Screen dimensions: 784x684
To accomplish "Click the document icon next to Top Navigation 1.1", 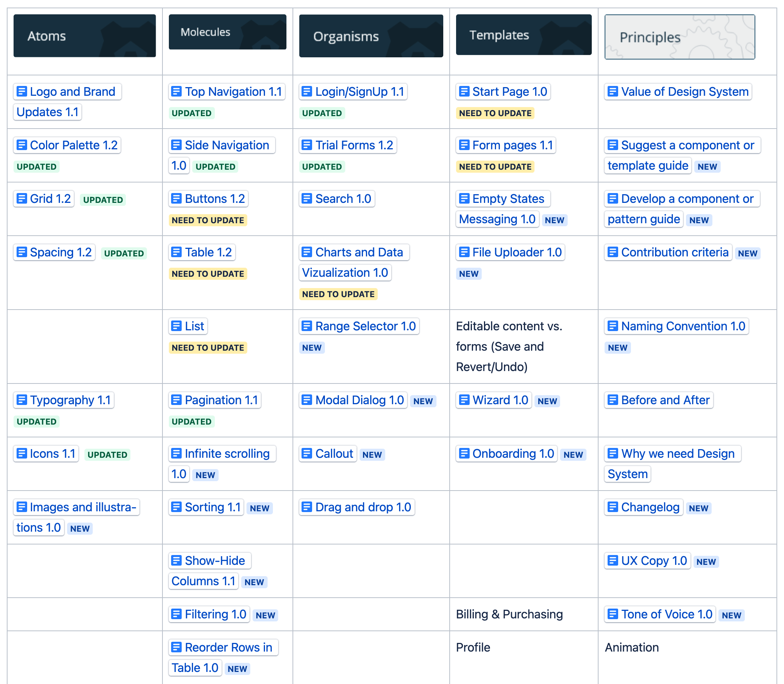I will click(176, 92).
